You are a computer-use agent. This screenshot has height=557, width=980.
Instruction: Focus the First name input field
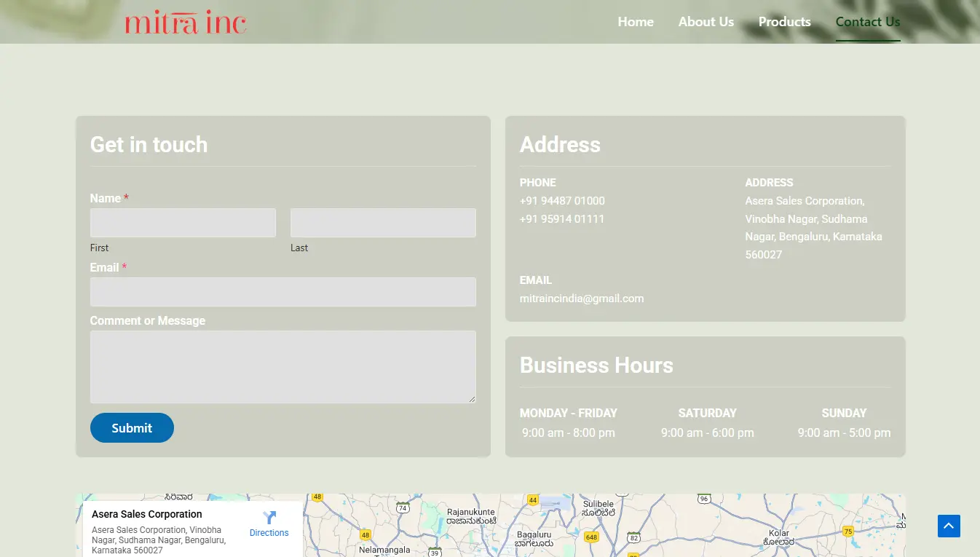183,223
